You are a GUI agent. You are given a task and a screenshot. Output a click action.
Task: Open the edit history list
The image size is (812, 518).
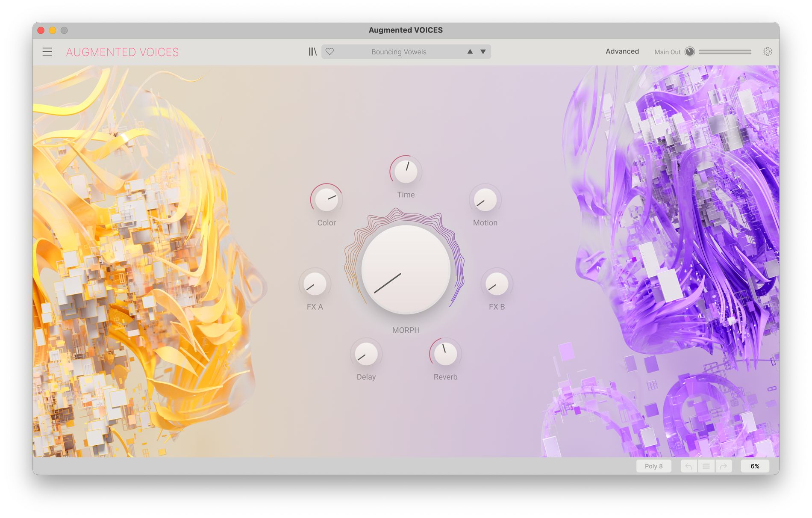tap(706, 466)
